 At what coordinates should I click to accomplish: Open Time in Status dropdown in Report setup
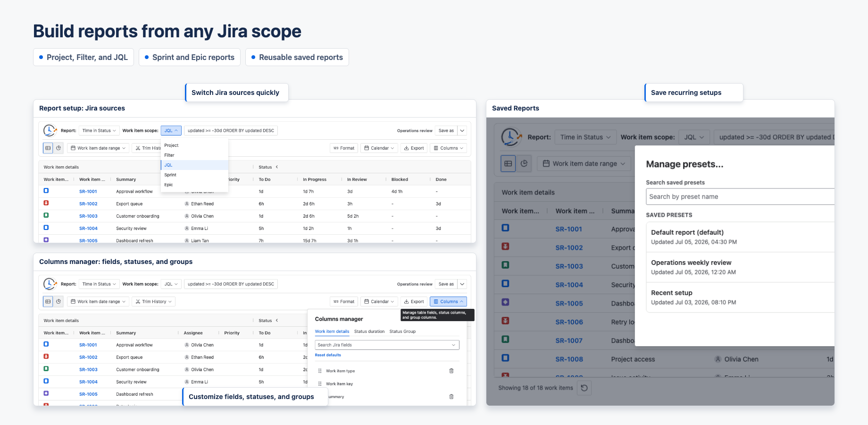point(99,131)
